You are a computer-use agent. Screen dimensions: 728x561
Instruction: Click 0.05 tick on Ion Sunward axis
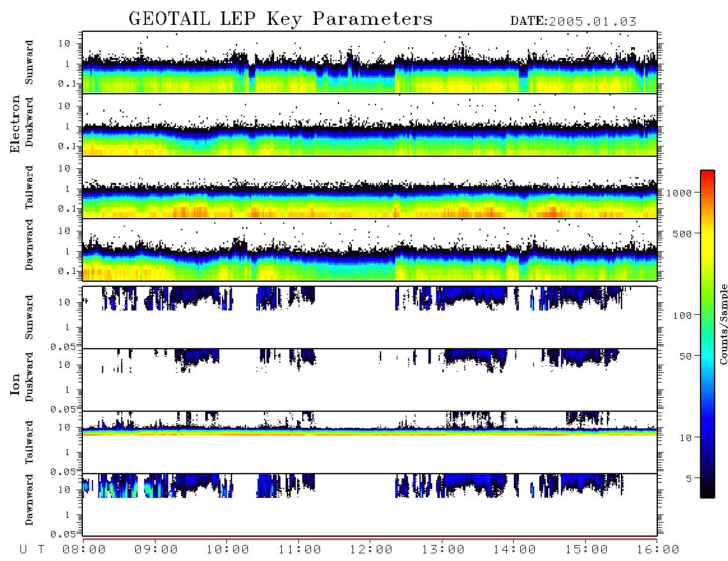click(62, 346)
